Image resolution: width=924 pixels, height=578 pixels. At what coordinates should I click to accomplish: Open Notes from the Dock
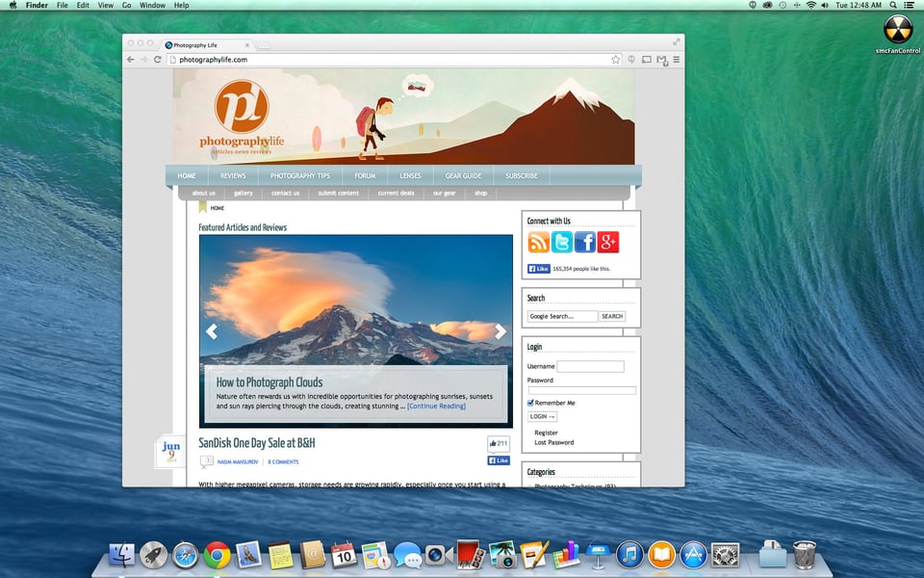pyautogui.click(x=280, y=555)
